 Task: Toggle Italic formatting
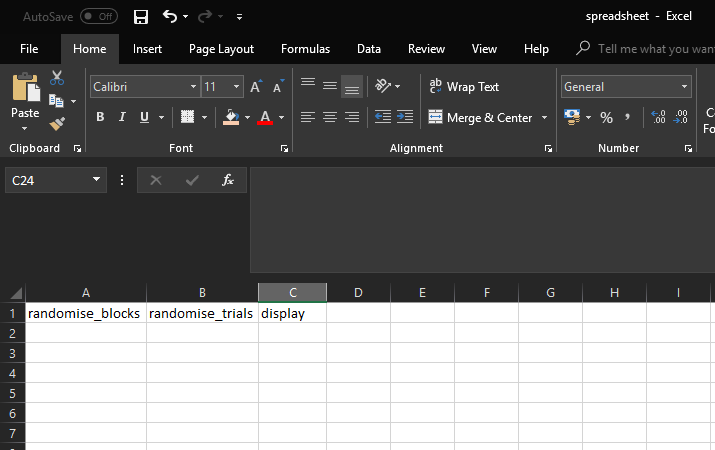[123, 118]
